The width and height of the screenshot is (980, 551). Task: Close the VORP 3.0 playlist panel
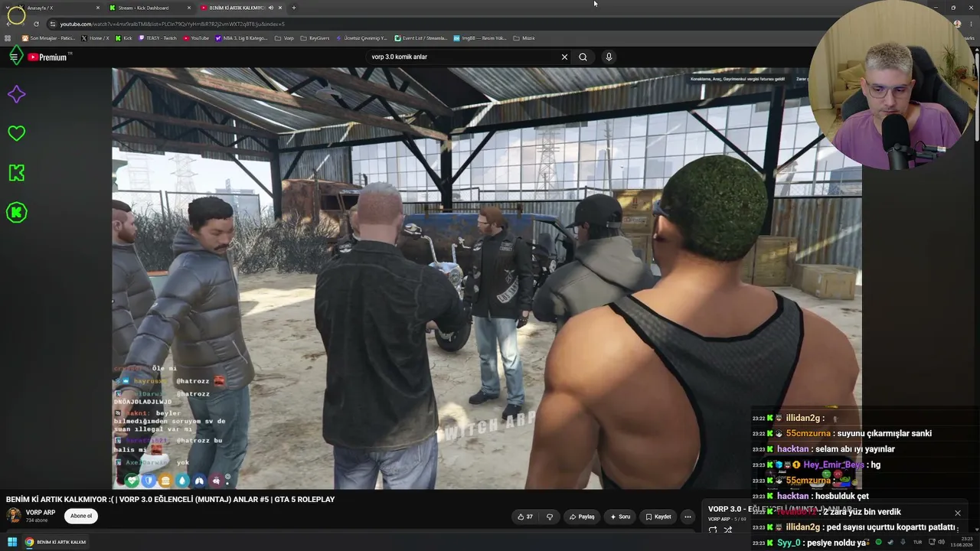[957, 513]
